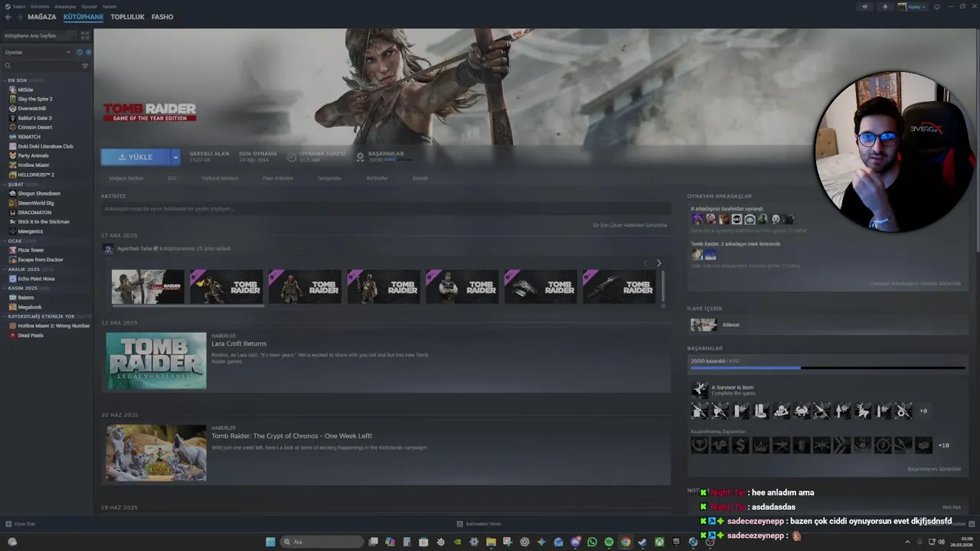Go to Kütüphane Ana Sayfası
Image resolution: width=980 pixels, height=551 pixels.
pyautogui.click(x=39, y=35)
